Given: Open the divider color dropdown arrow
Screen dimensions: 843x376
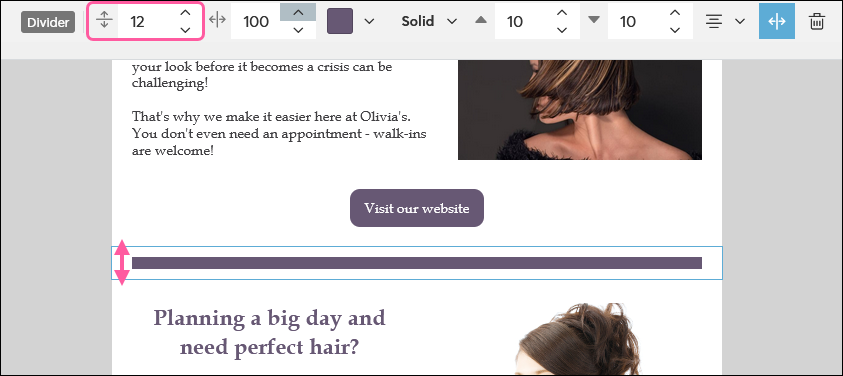Looking at the screenshot, I should click(369, 22).
